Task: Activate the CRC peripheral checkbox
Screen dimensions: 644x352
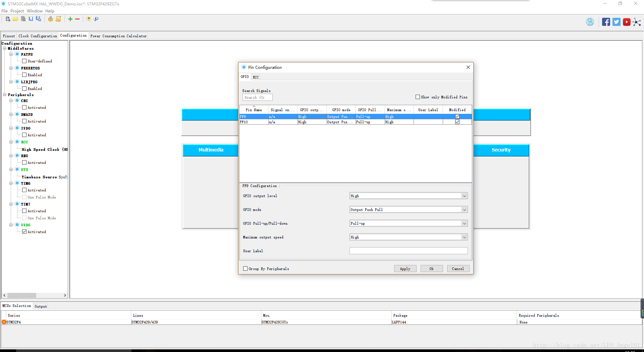Action: click(x=24, y=107)
